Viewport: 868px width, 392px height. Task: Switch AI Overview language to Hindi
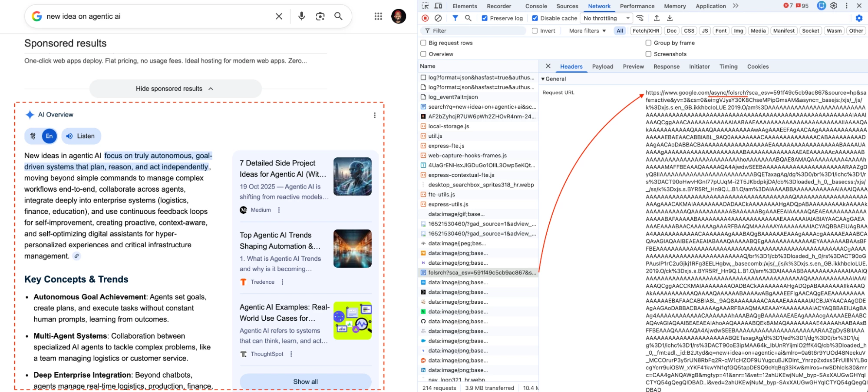pyautogui.click(x=33, y=136)
